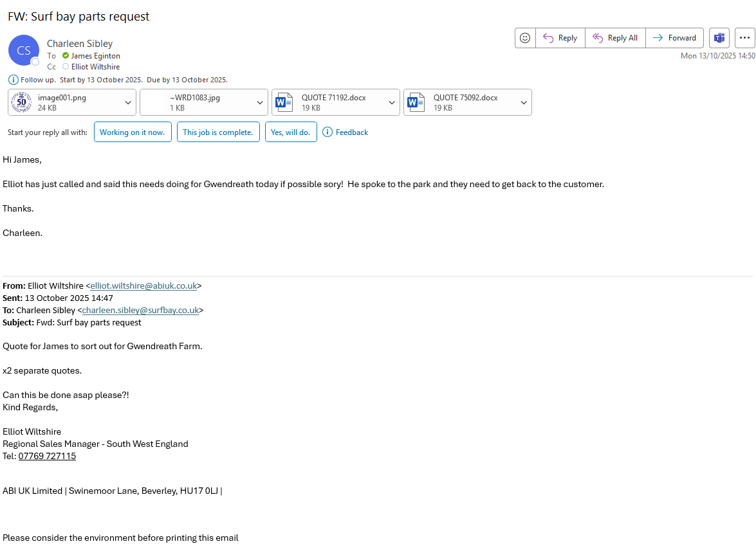The height and width of the screenshot is (544, 756).
Task: Click the 07769 727115 phone number link
Action: point(47,456)
